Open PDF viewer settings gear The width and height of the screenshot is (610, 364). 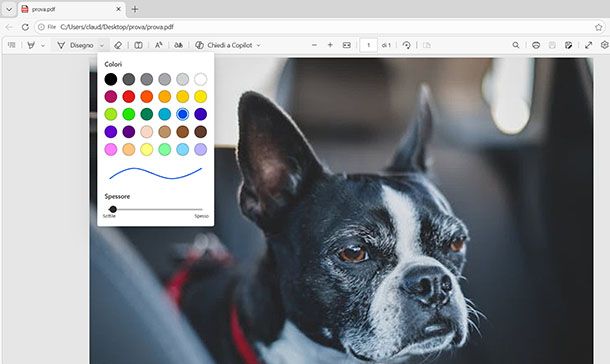click(605, 45)
